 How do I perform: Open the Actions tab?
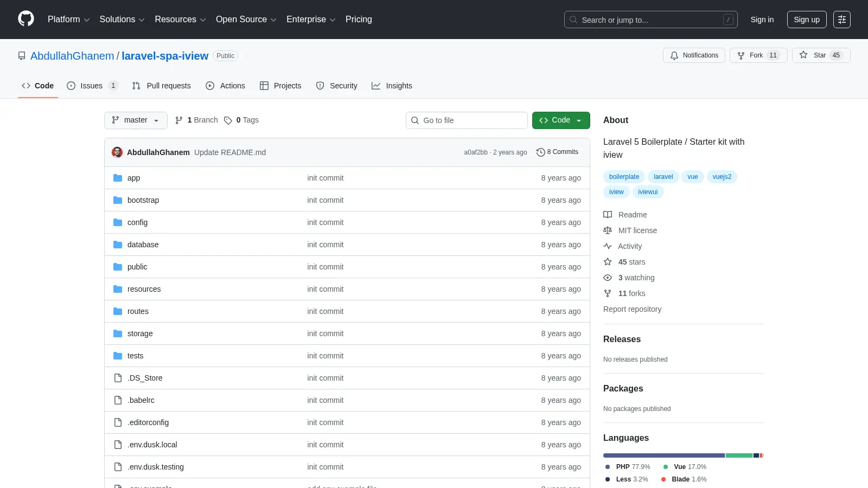click(x=225, y=86)
